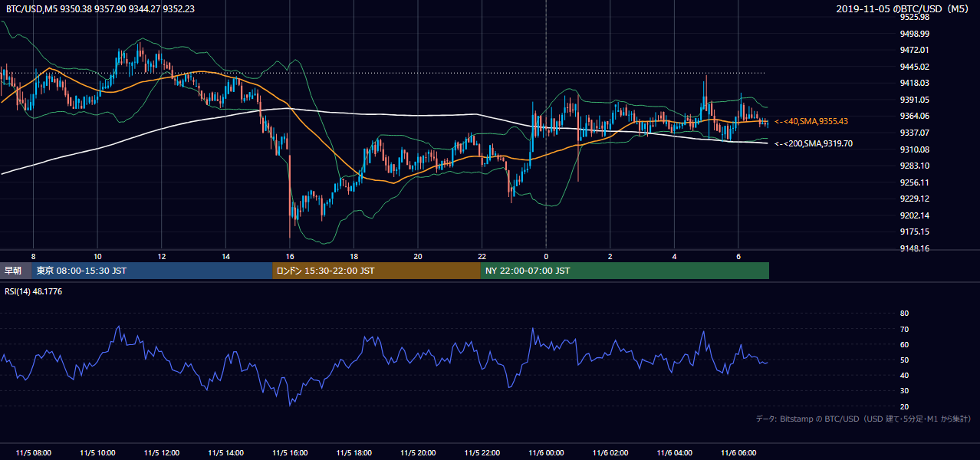This screenshot has height=460, width=980.
Task: Click the 11/5 16:00 time label
Action: 290,453
